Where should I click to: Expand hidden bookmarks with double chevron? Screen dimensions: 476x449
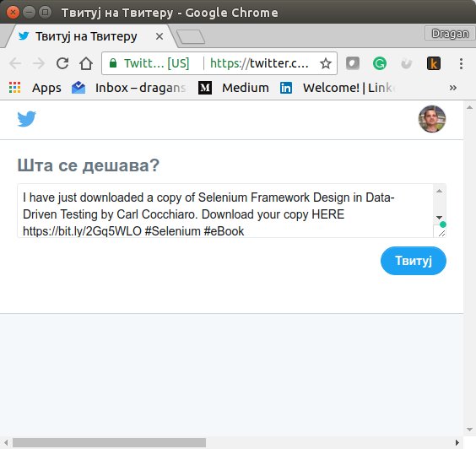tap(453, 88)
